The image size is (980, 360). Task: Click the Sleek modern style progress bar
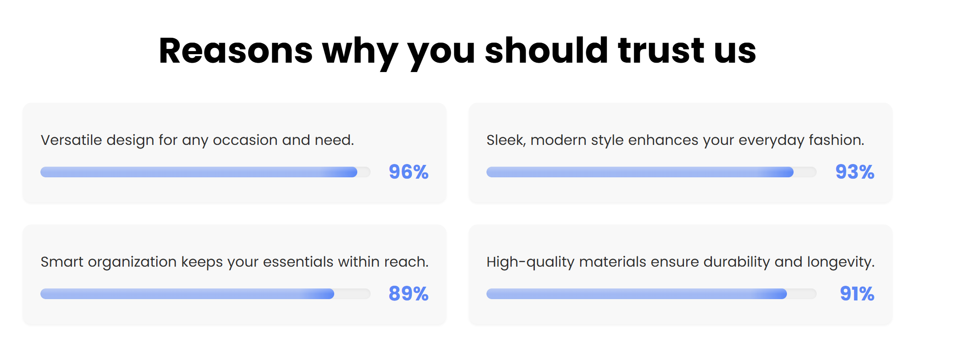click(651, 172)
